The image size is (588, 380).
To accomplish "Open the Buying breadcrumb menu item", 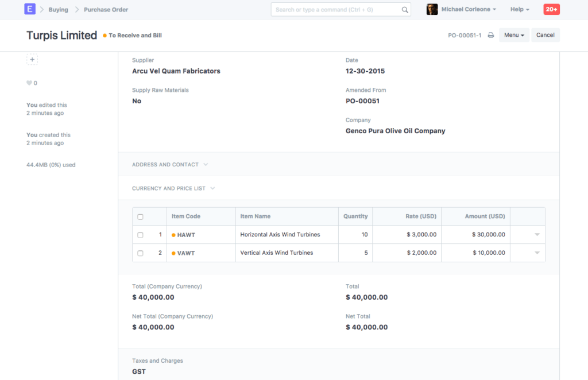I will (59, 9).
